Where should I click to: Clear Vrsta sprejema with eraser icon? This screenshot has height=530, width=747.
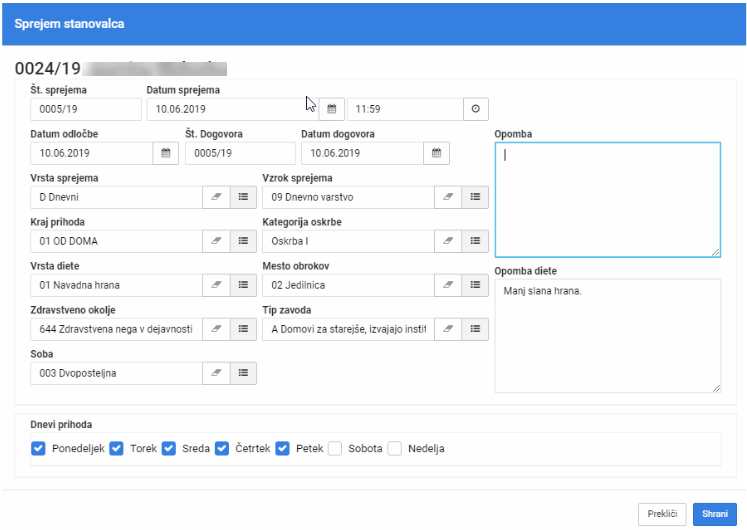(216, 197)
